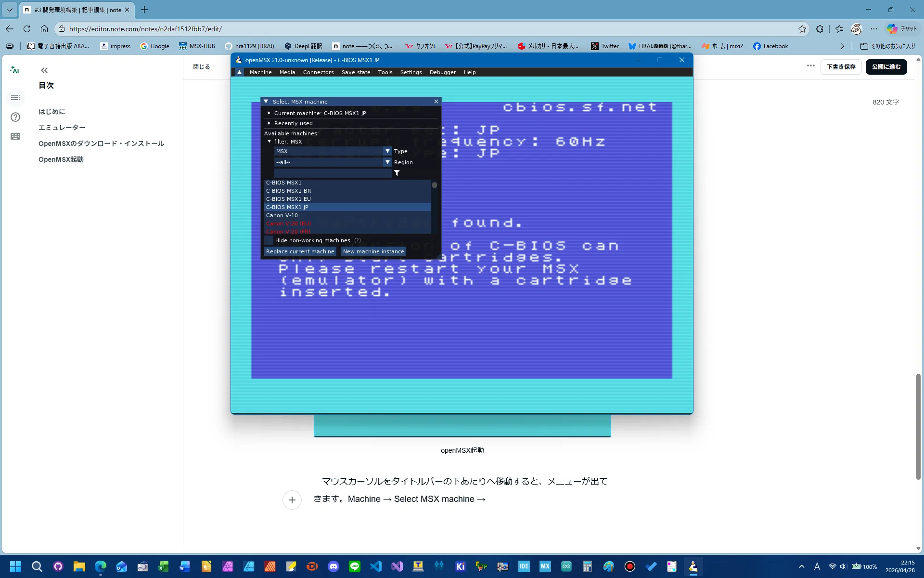Open taskbar search
Viewport: 924px width, 578px height.
click(37, 566)
